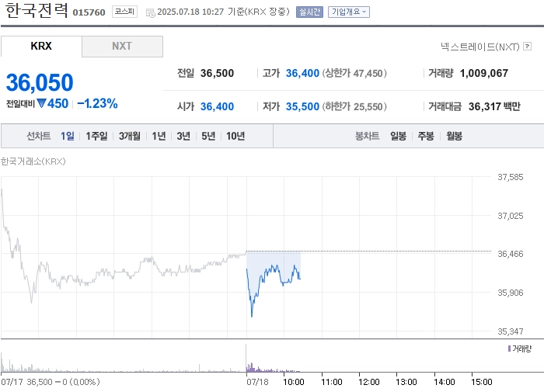Toggle the 실시간 real-time button
Image resolution: width=544 pixels, height=392 pixels.
pyautogui.click(x=309, y=12)
